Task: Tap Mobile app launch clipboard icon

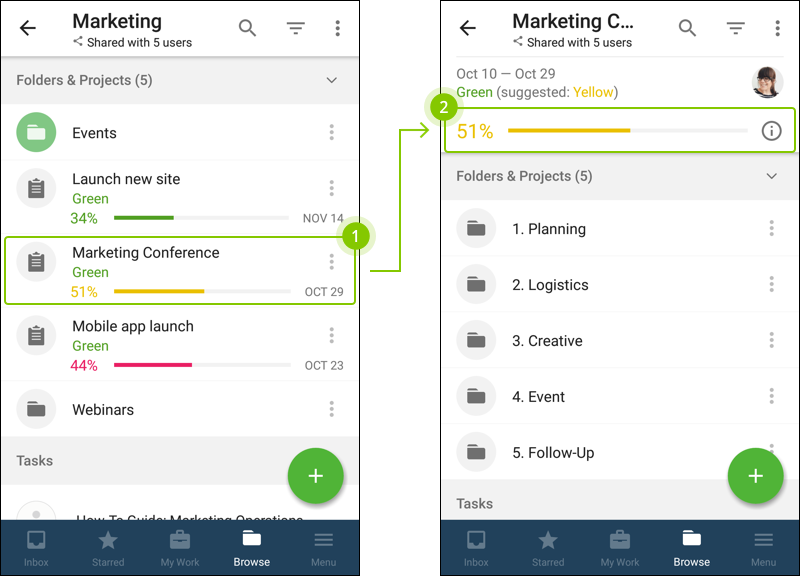Action: point(36,335)
